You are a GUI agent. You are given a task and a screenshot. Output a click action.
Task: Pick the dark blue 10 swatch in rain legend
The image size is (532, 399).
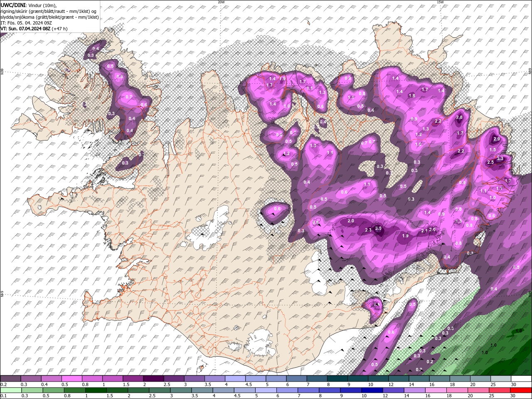(x=372, y=390)
